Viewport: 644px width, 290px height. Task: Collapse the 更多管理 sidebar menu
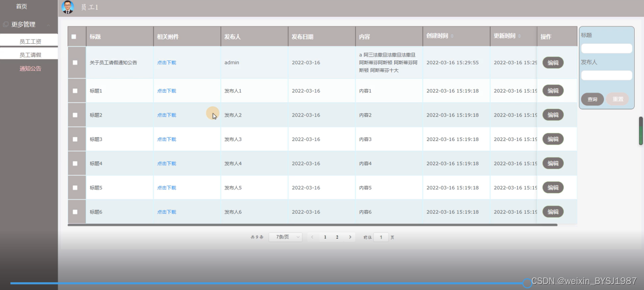click(48, 24)
